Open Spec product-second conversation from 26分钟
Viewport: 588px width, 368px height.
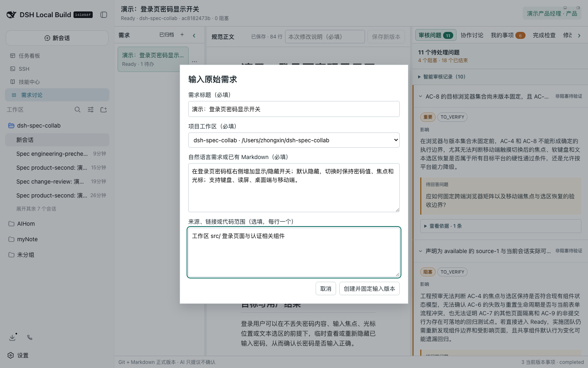pyautogui.click(x=57, y=195)
